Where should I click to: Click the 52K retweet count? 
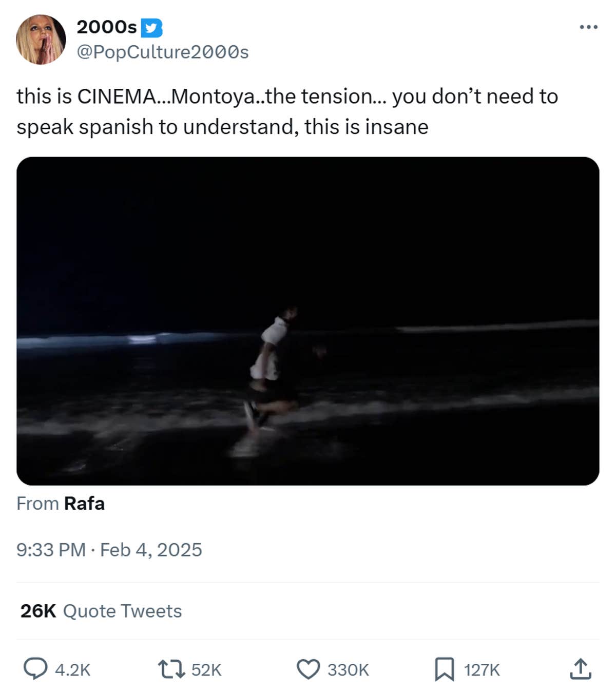pyautogui.click(x=206, y=670)
